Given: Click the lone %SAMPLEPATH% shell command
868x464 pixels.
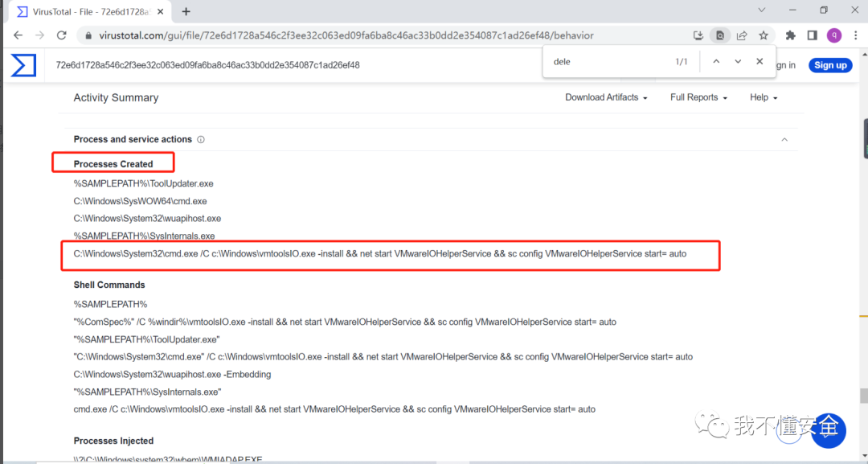Looking at the screenshot, I should pyautogui.click(x=110, y=304).
